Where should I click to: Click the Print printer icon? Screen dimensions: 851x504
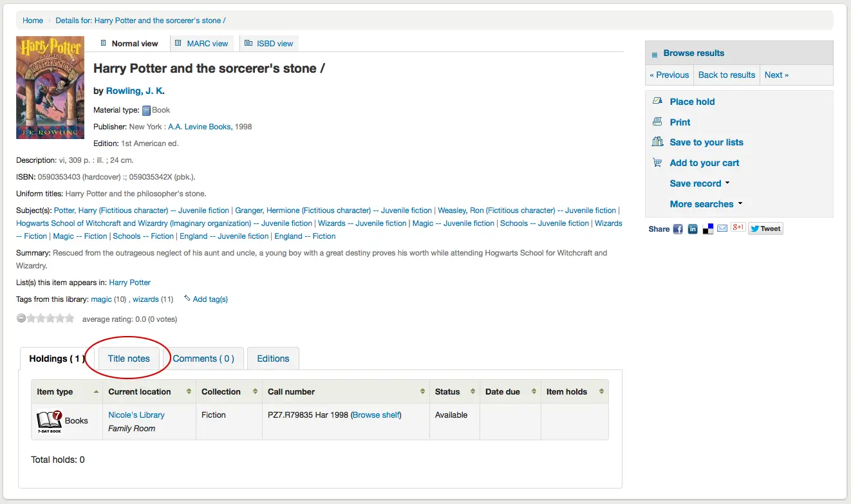[x=657, y=122]
